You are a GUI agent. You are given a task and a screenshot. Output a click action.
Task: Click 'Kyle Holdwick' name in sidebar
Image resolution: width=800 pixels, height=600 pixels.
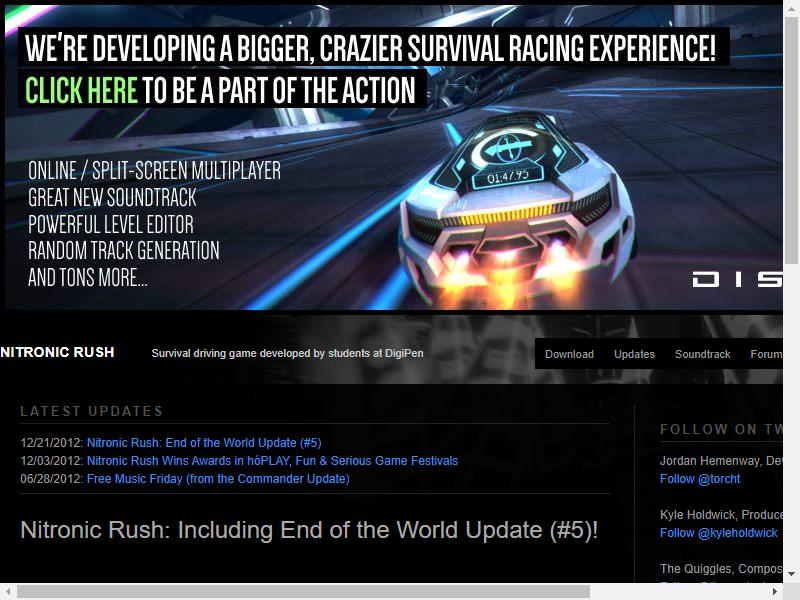point(697,514)
